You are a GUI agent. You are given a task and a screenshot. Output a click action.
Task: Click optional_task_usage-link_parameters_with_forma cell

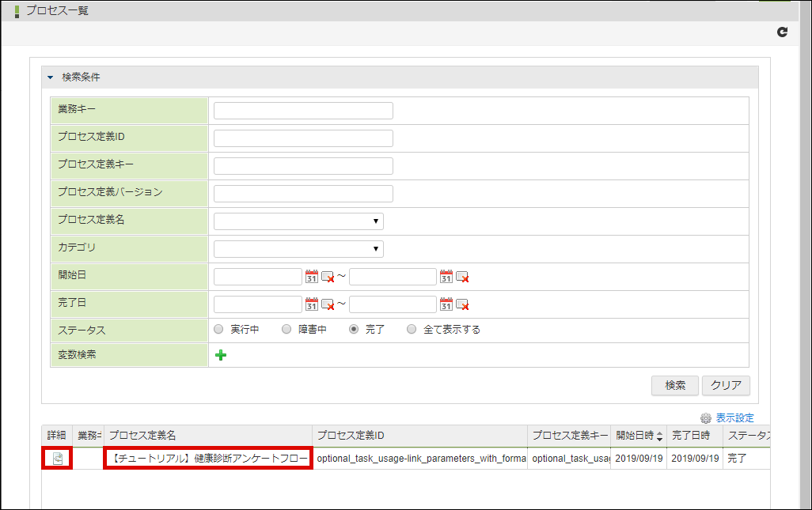(x=420, y=459)
